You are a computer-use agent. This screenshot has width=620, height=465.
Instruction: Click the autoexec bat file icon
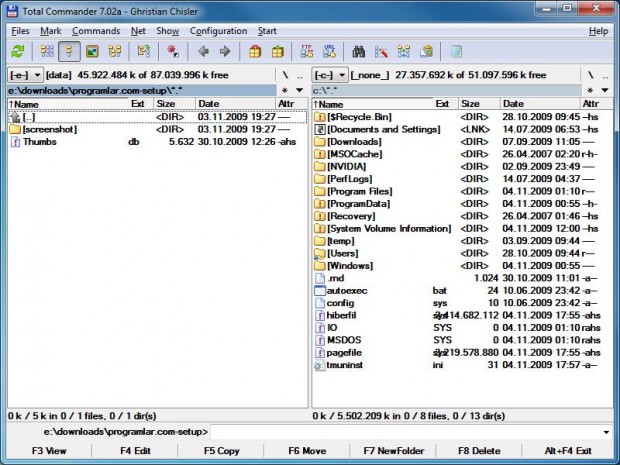tap(319, 291)
